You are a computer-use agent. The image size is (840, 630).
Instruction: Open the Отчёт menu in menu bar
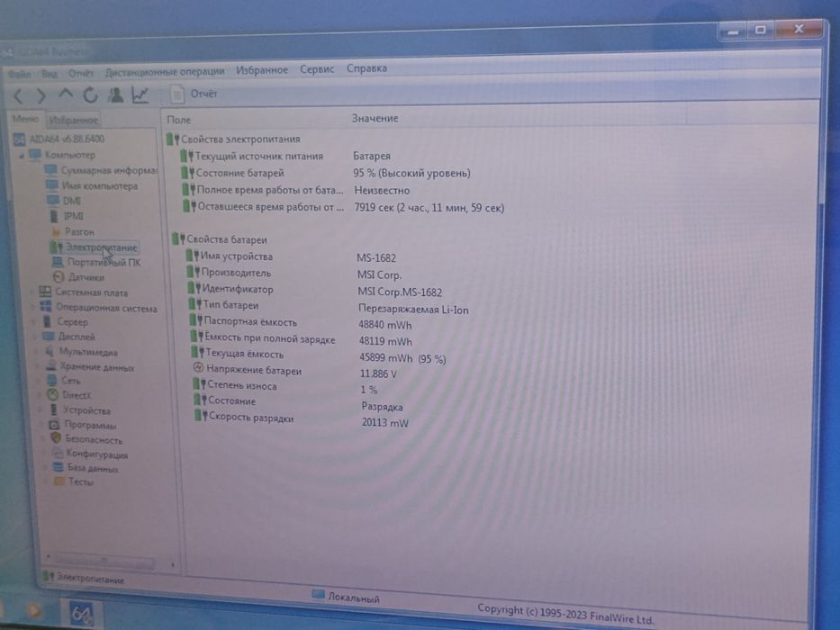coord(81,72)
